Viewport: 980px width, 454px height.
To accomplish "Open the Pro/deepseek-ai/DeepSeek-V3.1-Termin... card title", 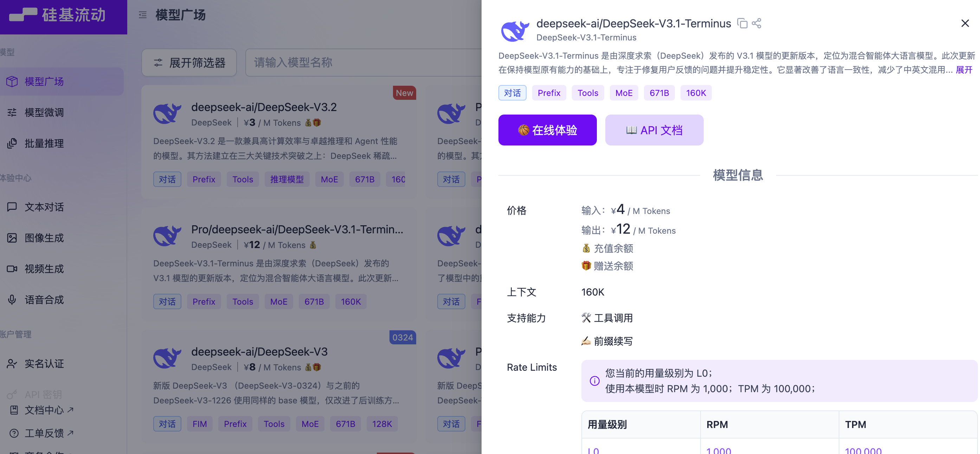I will tap(297, 229).
